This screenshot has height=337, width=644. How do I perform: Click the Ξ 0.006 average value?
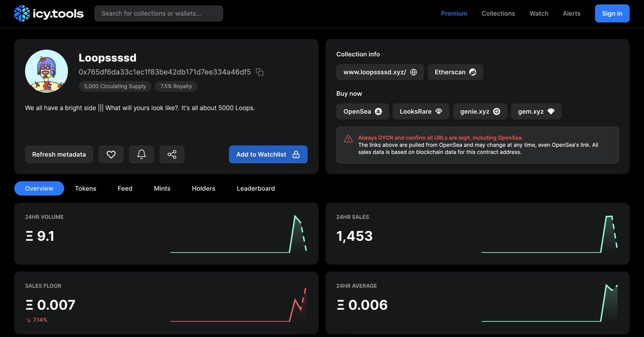click(x=362, y=305)
